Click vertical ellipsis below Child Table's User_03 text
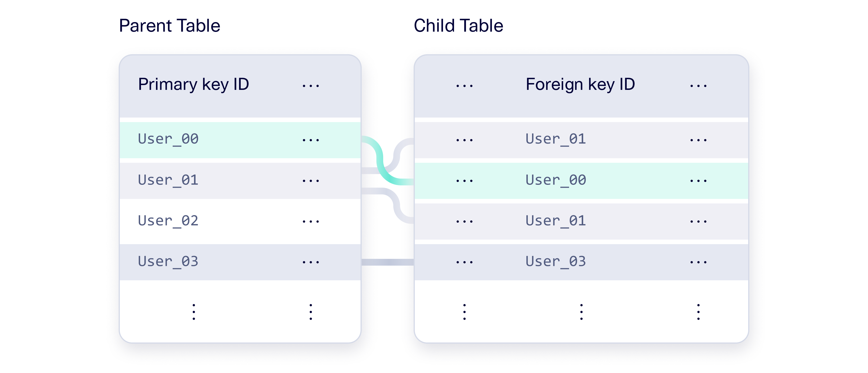868x373 pixels. tap(581, 312)
